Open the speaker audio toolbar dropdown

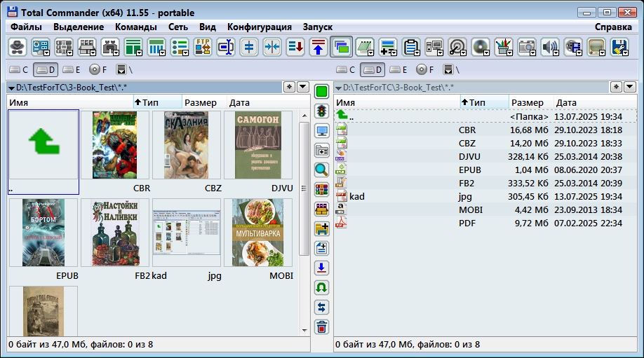point(556,53)
